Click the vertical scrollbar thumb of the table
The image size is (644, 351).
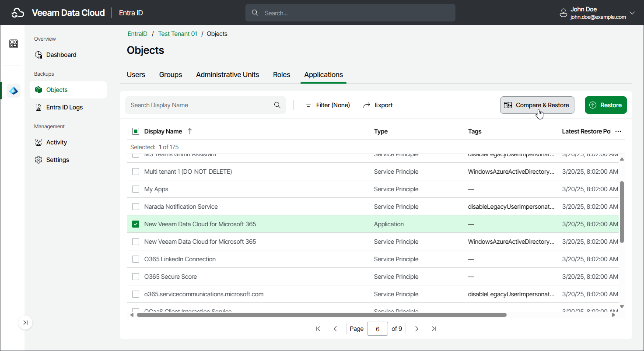622,212
